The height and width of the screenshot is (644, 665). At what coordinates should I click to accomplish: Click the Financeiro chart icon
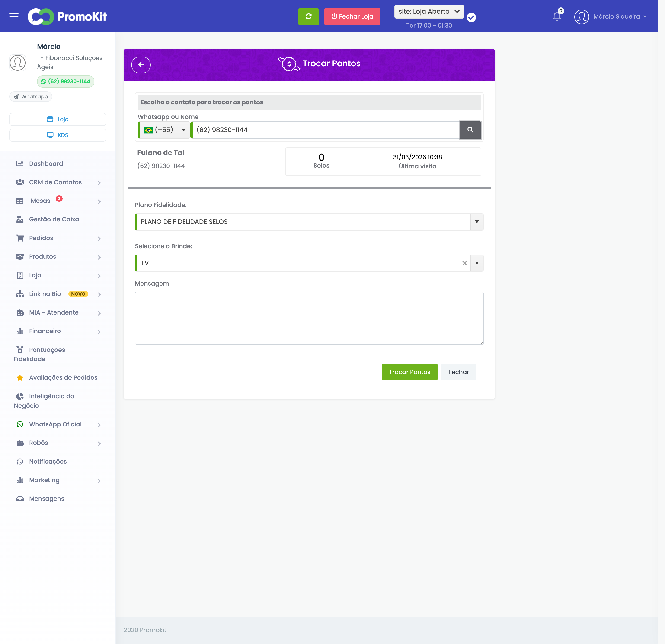click(x=20, y=331)
